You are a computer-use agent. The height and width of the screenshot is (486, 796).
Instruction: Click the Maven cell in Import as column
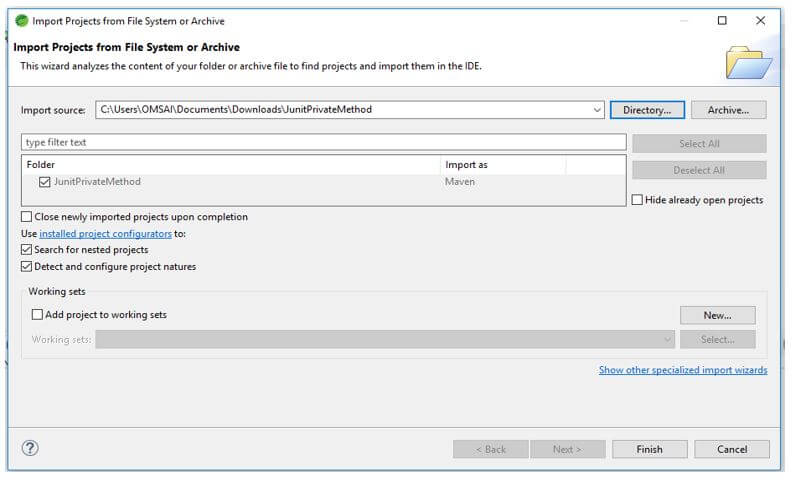pos(460,182)
